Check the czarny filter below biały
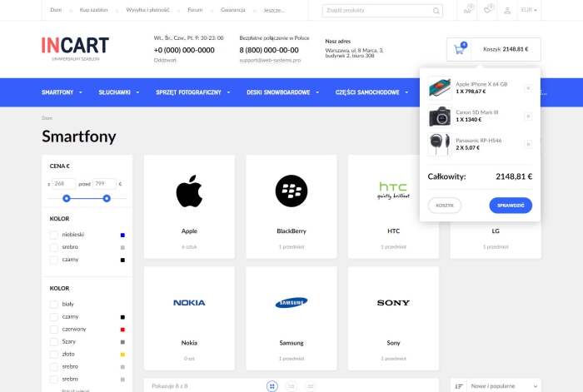Image resolution: width=583 pixels, height=392 pixels. coord(54,317)
